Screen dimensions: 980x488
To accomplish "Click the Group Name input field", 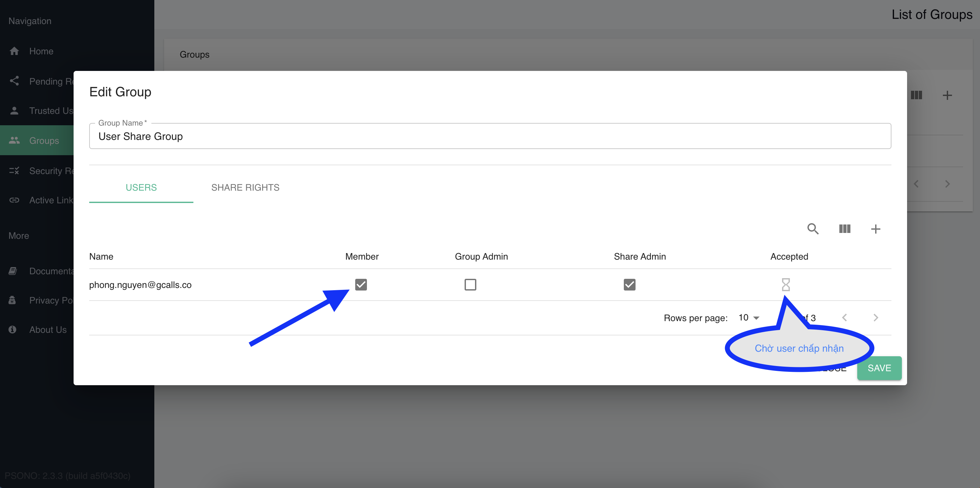I will click(490, 136).
